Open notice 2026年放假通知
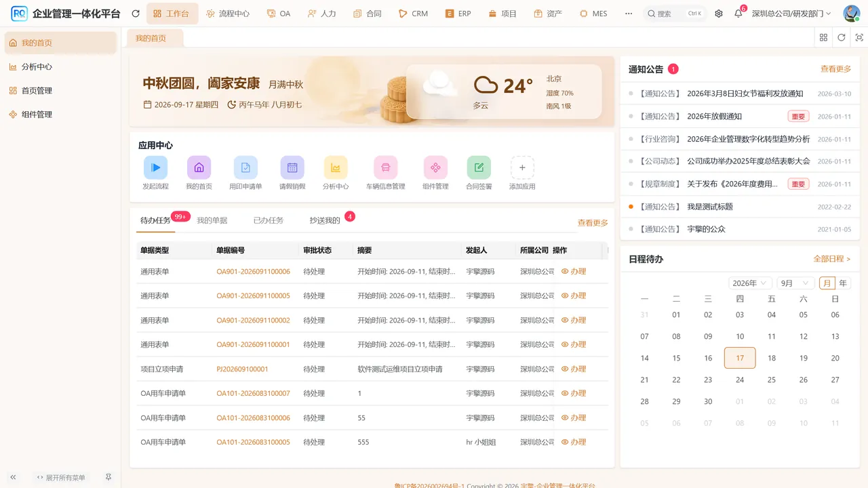The image size is (868, 488). 714,117
